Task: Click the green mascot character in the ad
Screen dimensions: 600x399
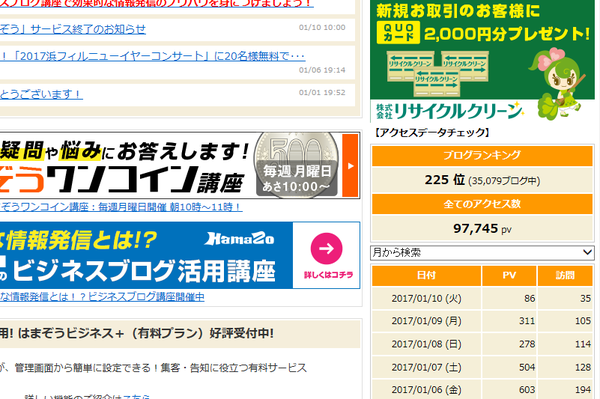Action: click(x=560, y=83)
